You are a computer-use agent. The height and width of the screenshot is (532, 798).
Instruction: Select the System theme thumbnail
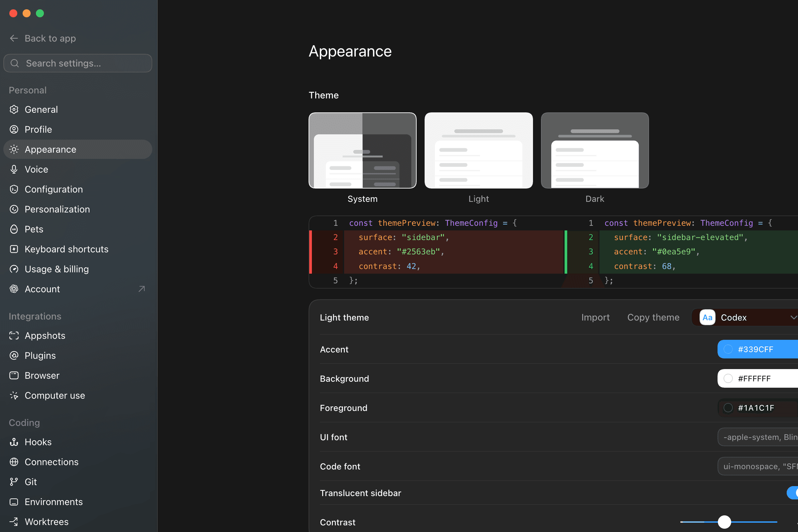point(362,150)
